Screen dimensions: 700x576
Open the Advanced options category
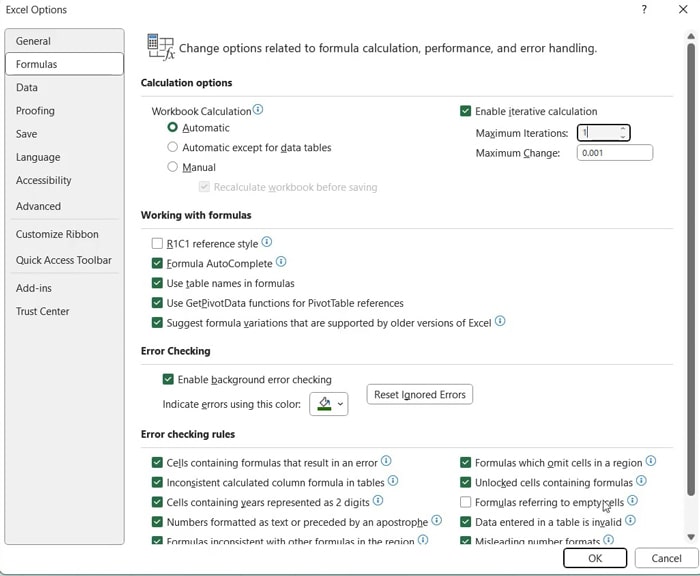(38, 206)
